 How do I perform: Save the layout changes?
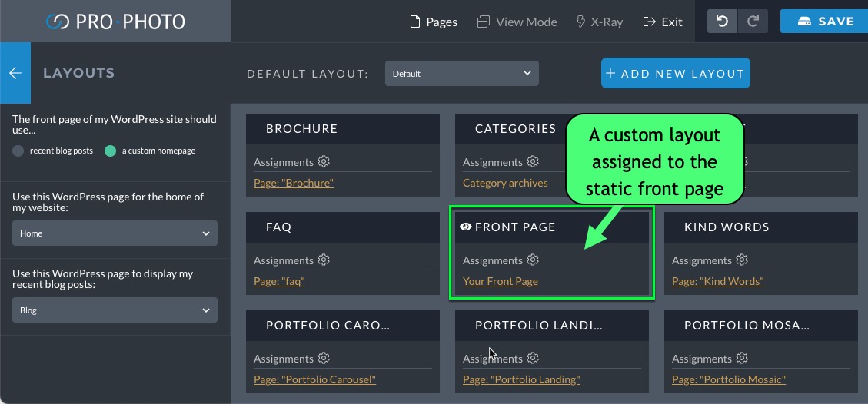(x=824, y=22)
